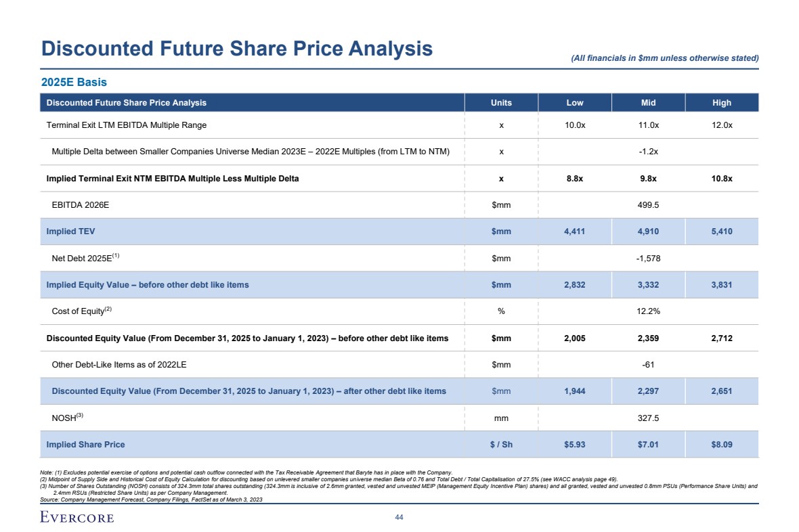Select the Low implied share price $5.93
Screen dimensions: 799x532
[574, 445]
